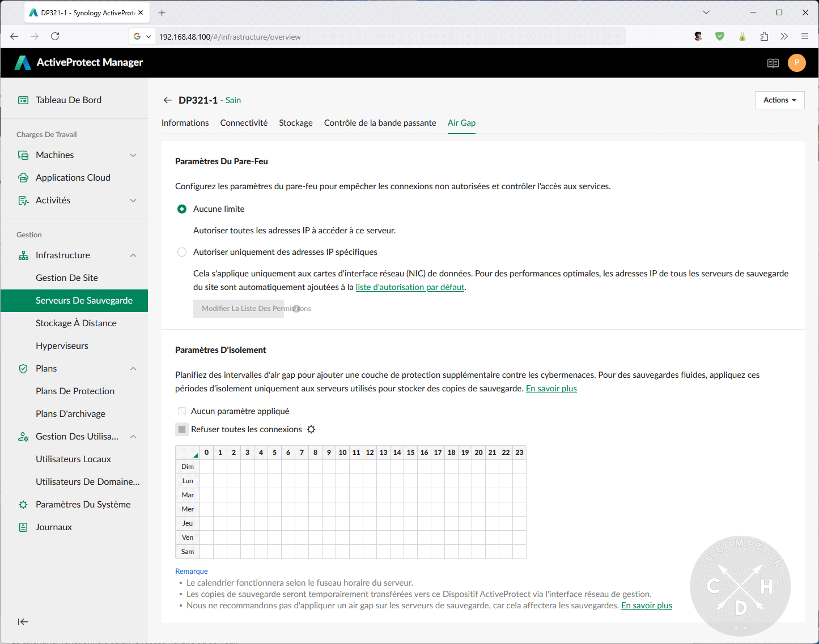819x644 pixels.
Task: Open the Connectivité tab
Action: [244, 122]
